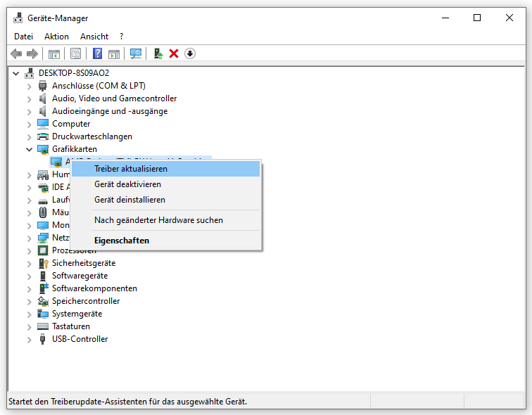532x415 pixels.
Task: Select the DESKTOP-8S09AO2 computer name
Action: (74, 73)
